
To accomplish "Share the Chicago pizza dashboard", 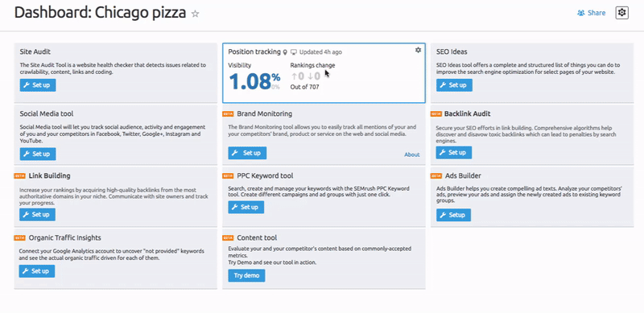I will 592,13.
